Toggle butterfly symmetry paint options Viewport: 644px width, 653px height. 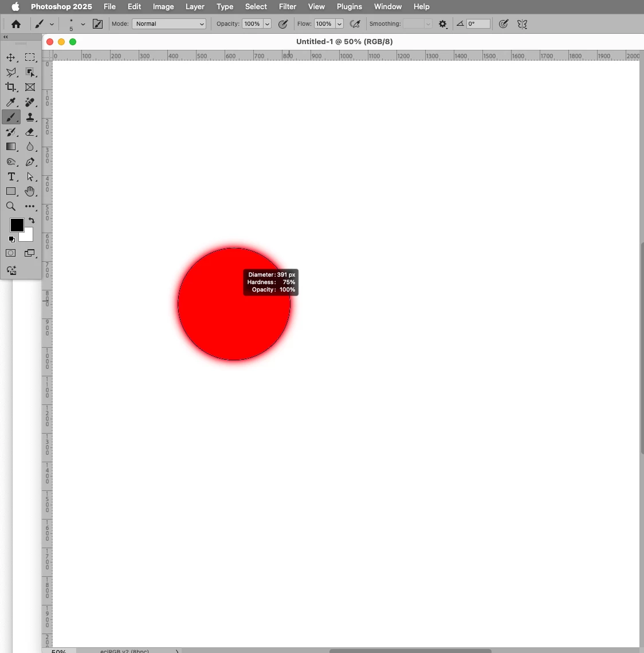pos(522,24)
